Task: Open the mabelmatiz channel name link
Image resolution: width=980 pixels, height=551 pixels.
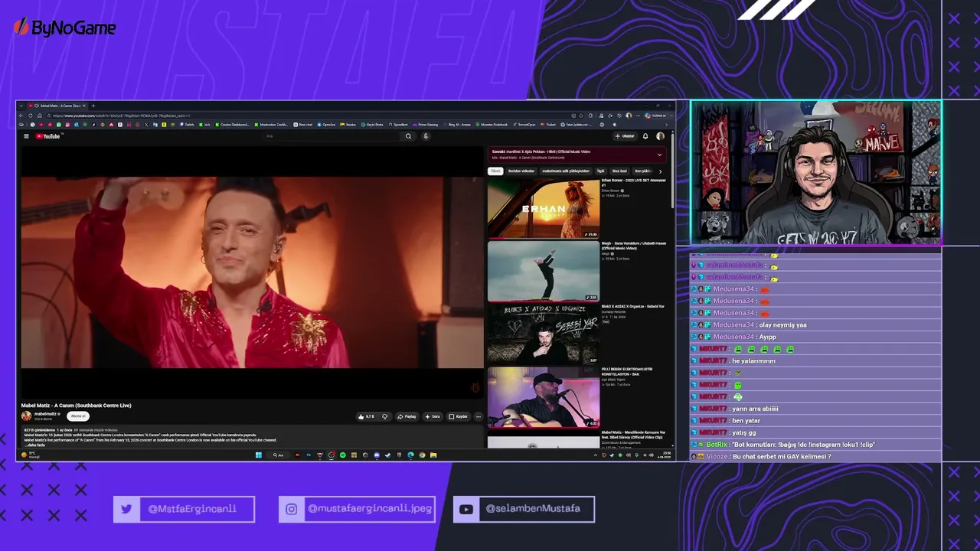Action: pos(46,414)
